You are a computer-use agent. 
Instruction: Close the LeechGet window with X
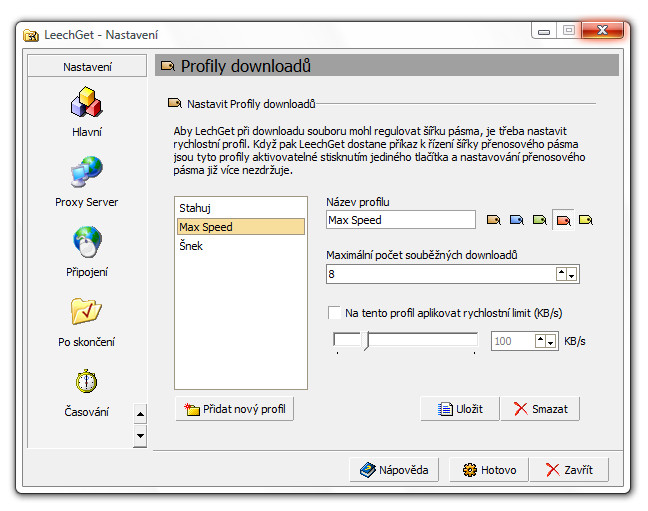tap(602, 30)
